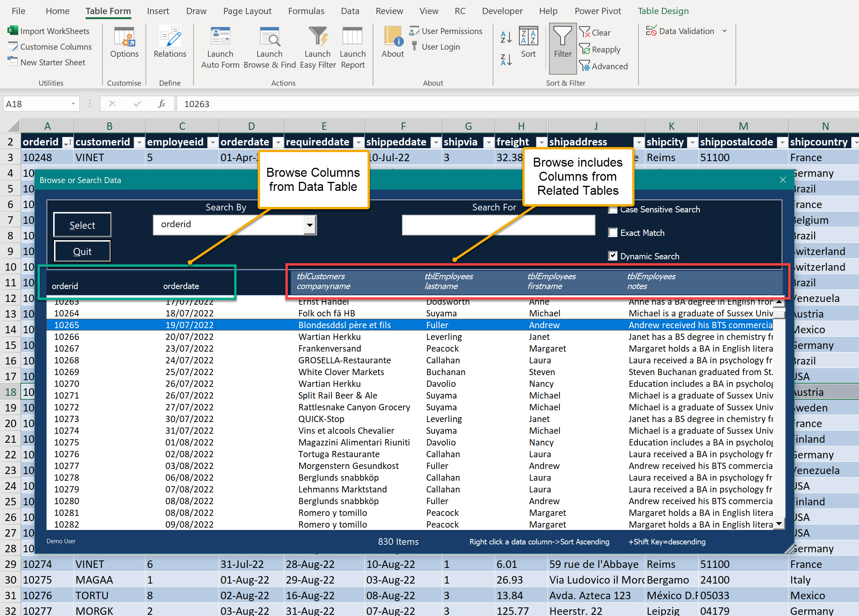Open User Permissions
859x616 pixels.
pyautogui.click(x=446, y=31)
